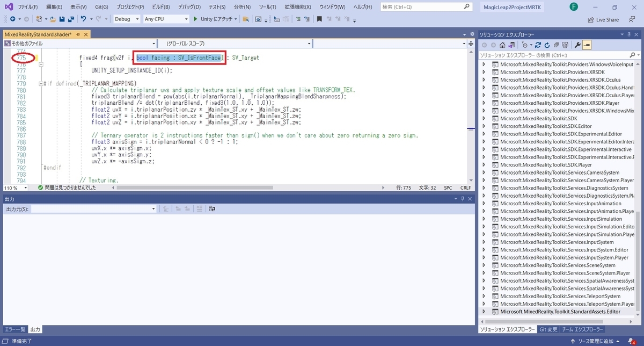
Task: Click the Find in Files toolbar icon
Action: [x=246, y=19]
